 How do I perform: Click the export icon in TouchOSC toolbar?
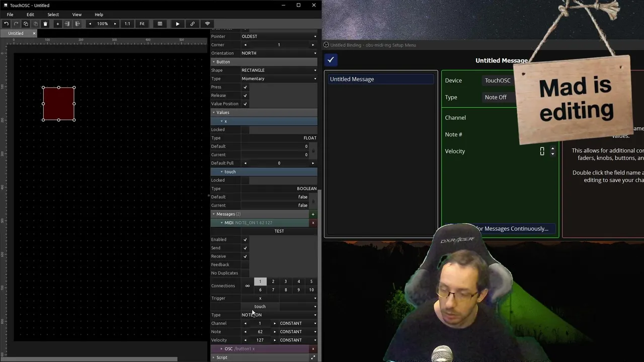(x=77, y=24)
